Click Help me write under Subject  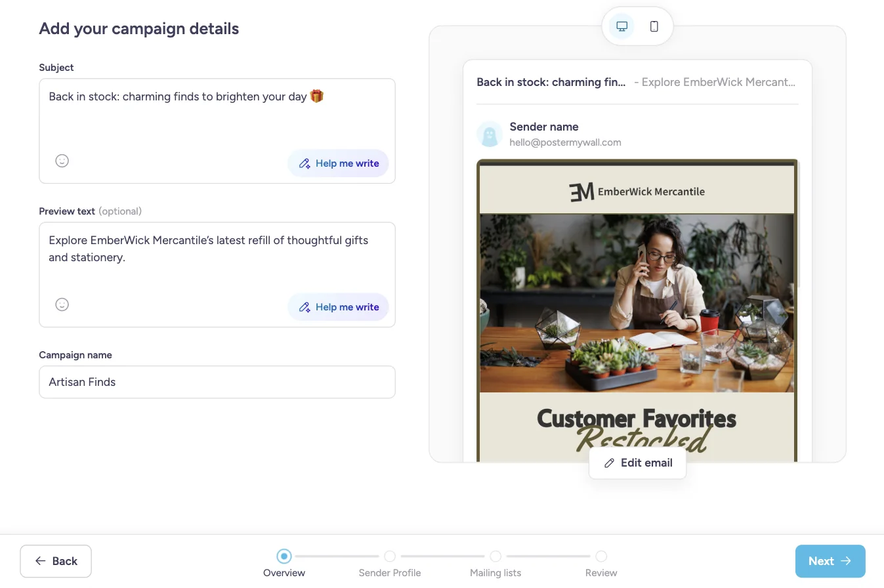(339, 163)
